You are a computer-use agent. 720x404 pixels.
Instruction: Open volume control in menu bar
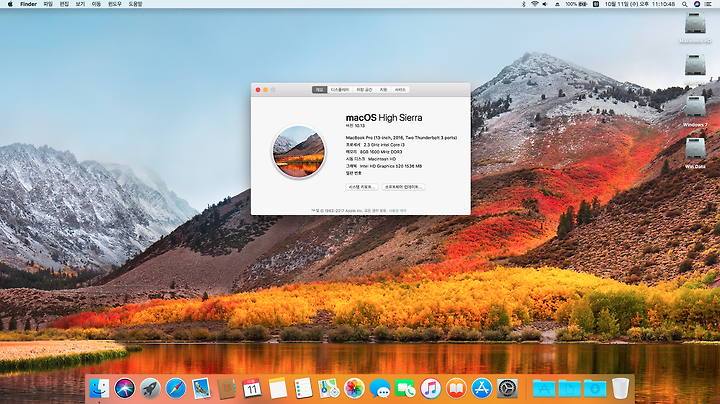(x=545, y=4)
